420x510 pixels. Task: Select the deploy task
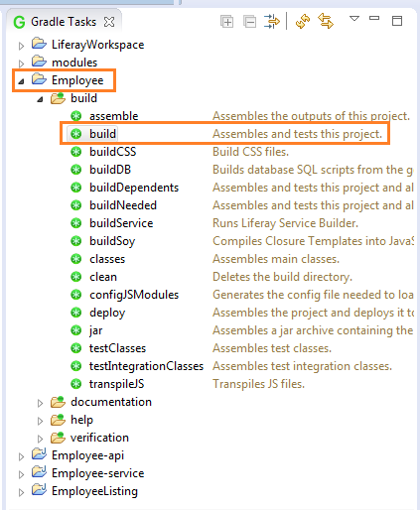point(107,313)
